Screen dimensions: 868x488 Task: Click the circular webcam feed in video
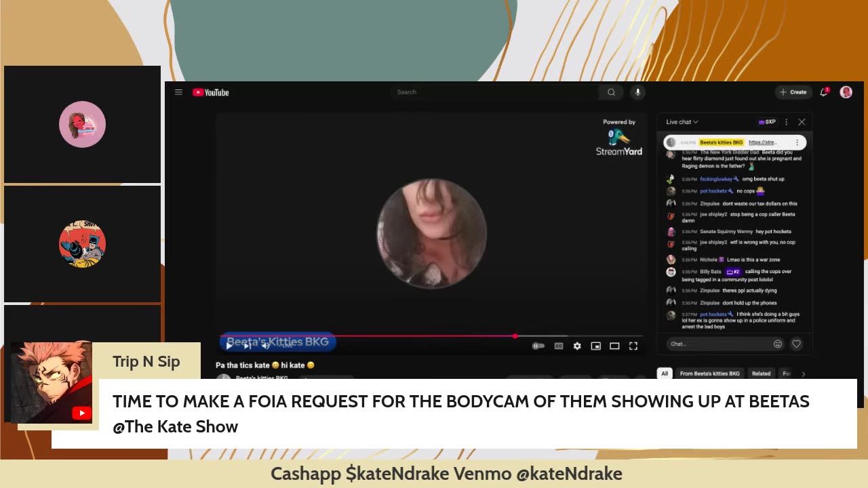431,233
